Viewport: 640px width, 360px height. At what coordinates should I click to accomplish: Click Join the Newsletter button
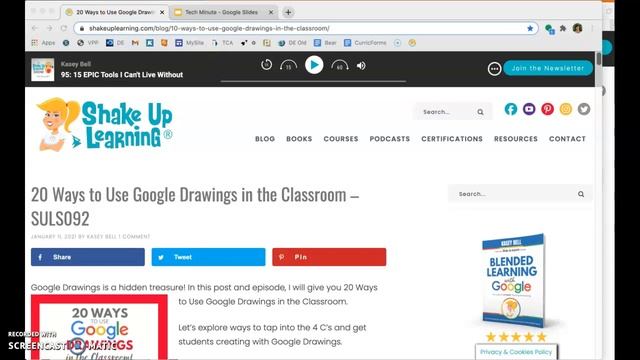pyautogui.click(x=548, y=68)
